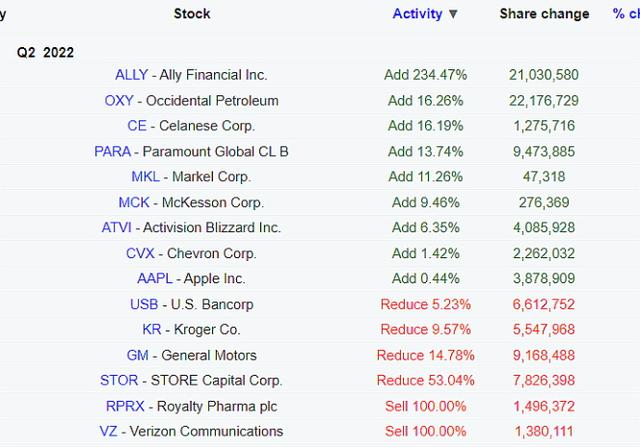Open the CVX Chevron Corp. link
640x447 pixels.
(x=140, y=254)
